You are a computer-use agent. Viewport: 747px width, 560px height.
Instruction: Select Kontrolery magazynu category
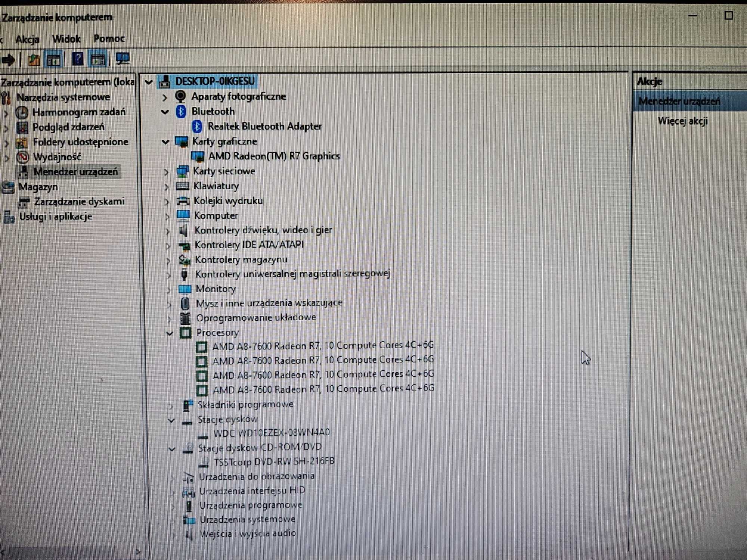point(241,260)
